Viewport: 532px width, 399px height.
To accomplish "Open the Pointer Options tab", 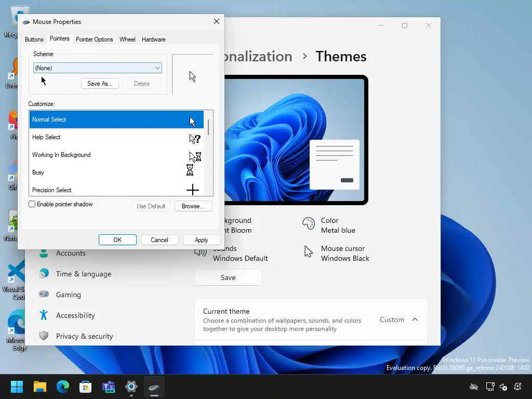I will (x=95, y=39).
